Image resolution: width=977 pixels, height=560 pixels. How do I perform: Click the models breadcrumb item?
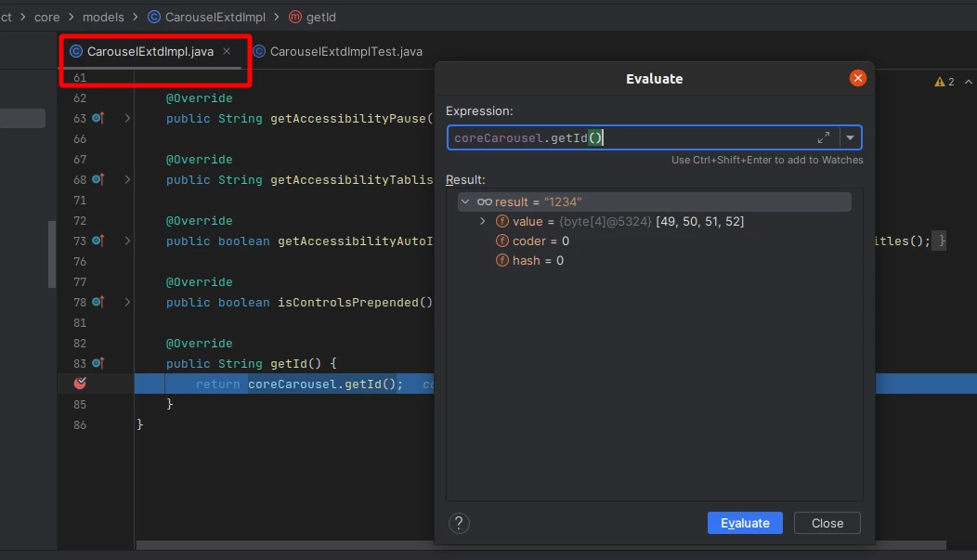tap(103, 18)
